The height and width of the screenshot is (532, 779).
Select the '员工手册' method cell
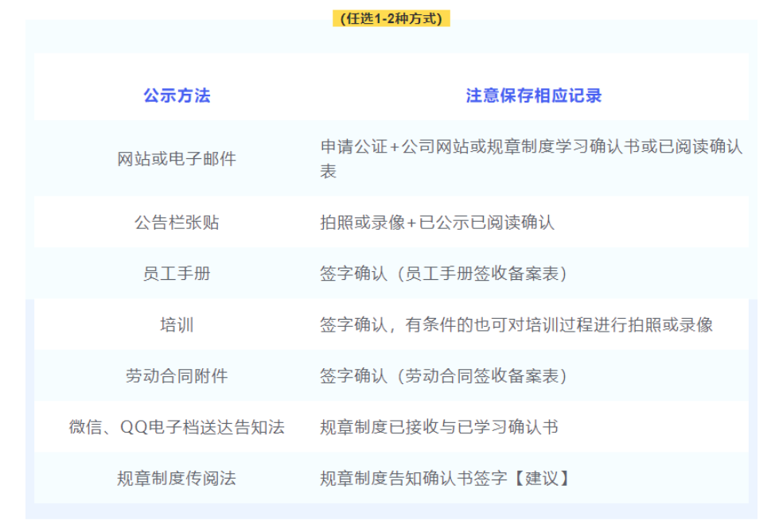coord(177,274)
